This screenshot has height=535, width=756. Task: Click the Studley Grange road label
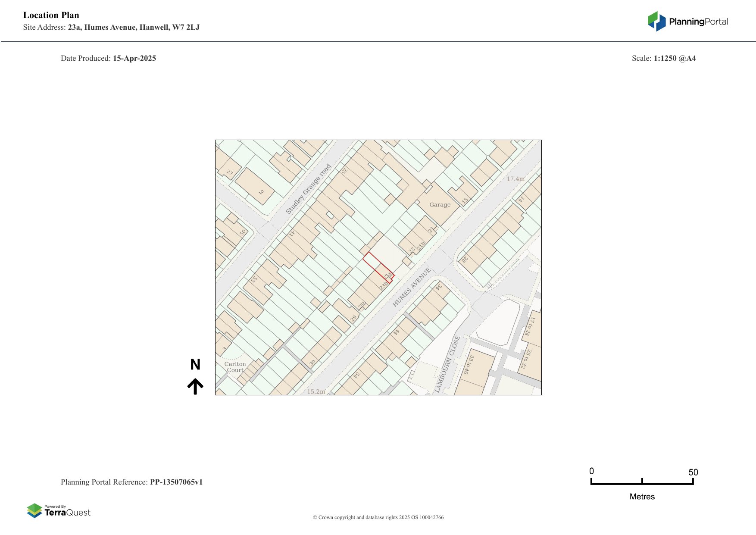(308, 189)
